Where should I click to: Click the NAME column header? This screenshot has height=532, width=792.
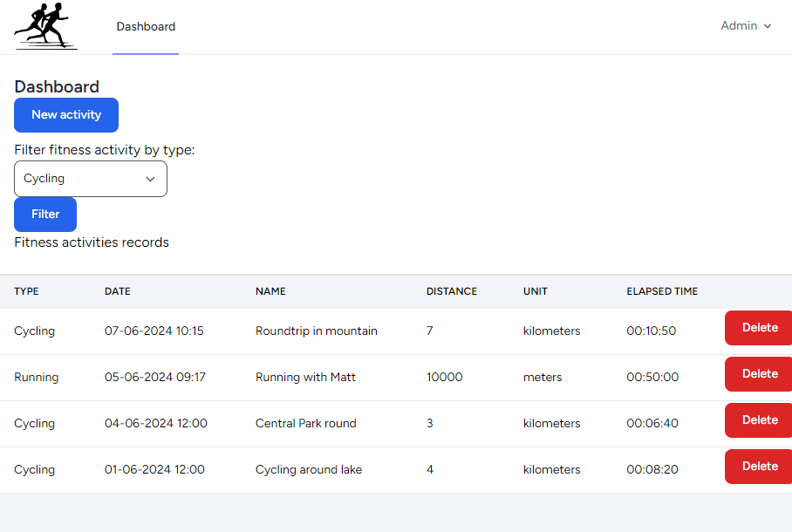(270, 291)
